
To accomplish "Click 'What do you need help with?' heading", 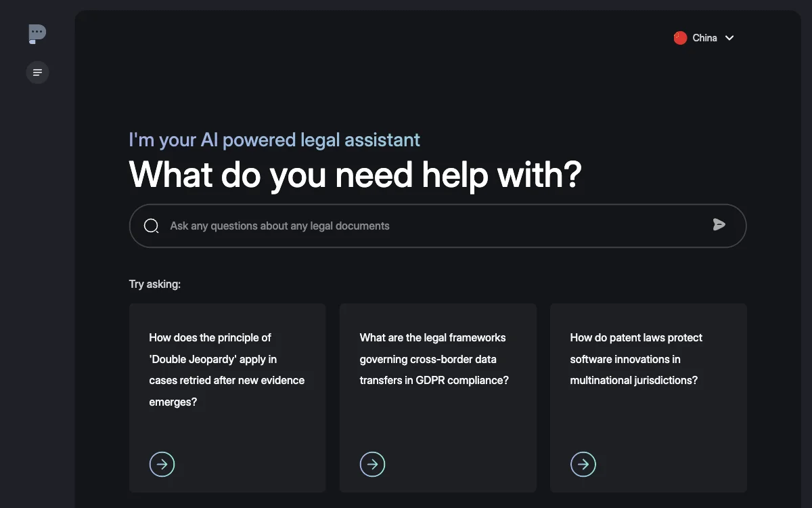I will click(355, 174).
